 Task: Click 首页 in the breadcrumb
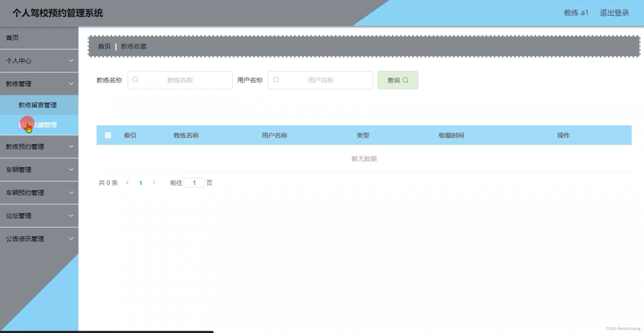coord(104,46)
